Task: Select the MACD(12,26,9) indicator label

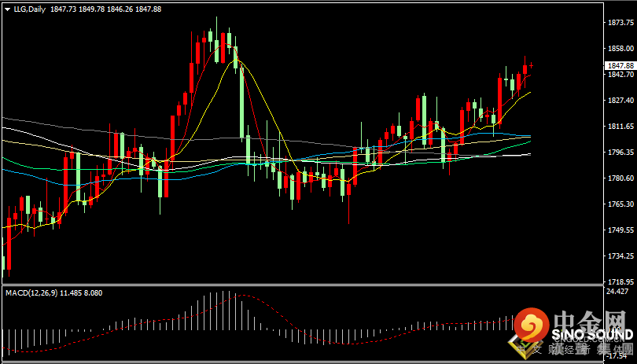Action: click(31, 292)
